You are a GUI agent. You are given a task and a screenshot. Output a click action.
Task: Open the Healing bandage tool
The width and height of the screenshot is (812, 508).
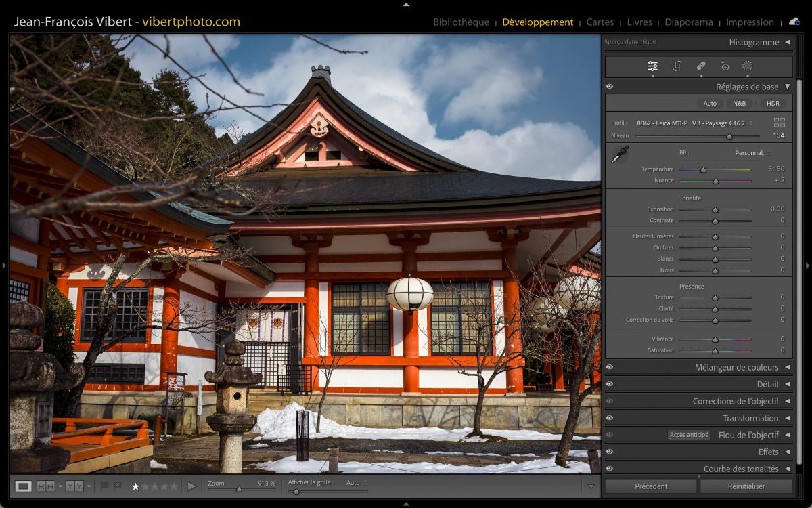701,66
